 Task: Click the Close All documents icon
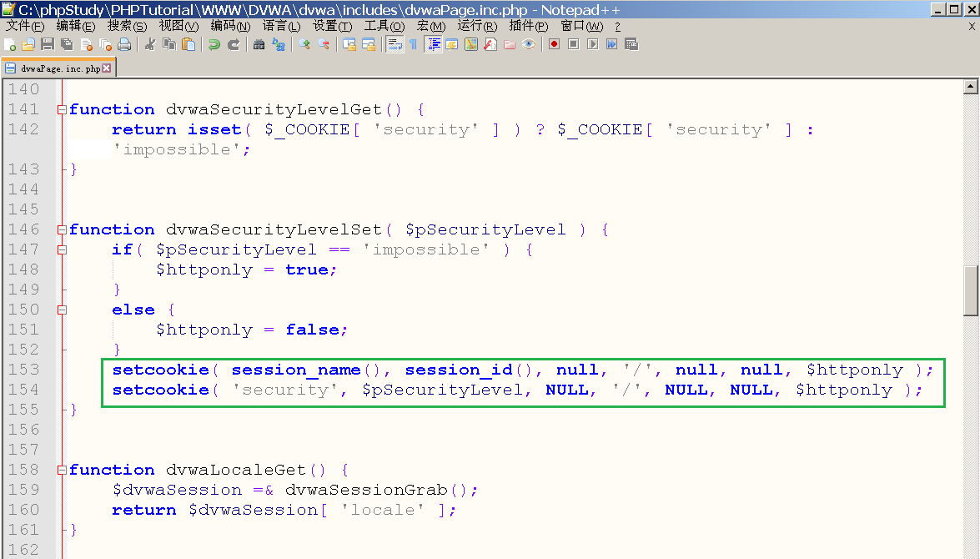[106, 44]
